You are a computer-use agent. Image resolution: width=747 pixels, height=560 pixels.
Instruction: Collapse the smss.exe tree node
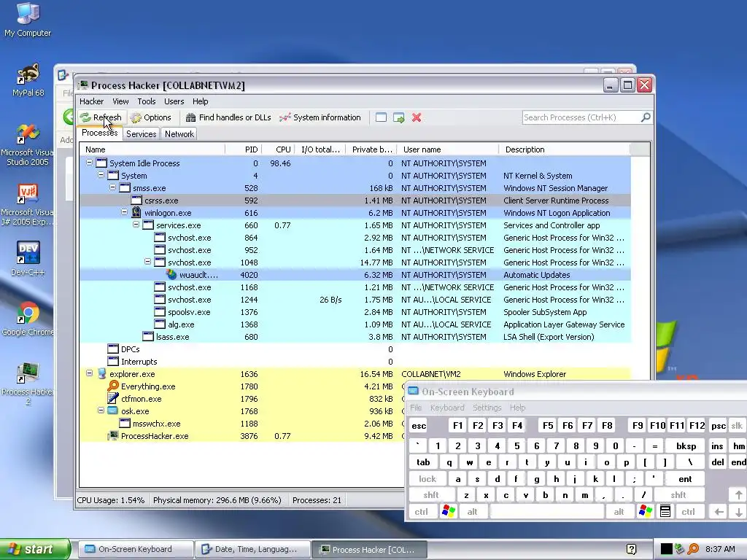click(112, 187)
